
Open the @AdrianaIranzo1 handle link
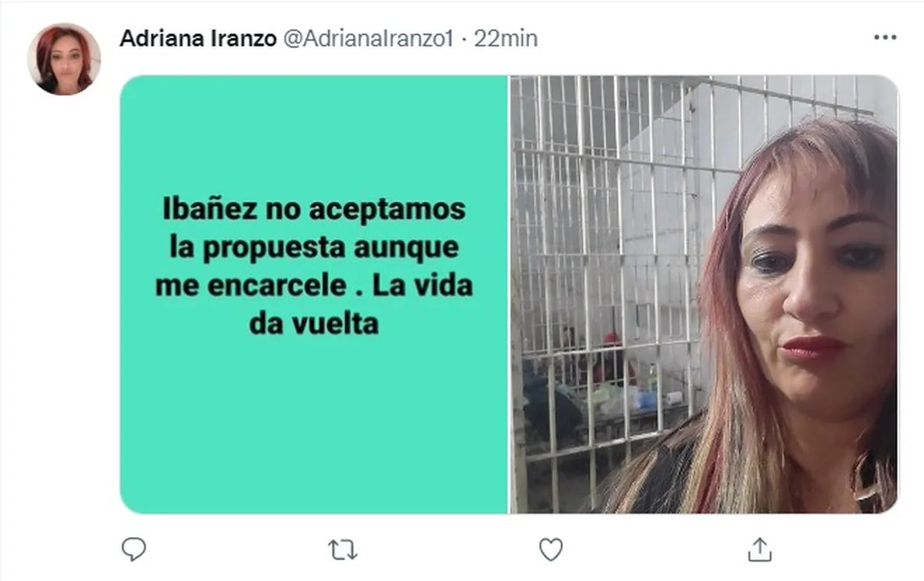[369, 39]
